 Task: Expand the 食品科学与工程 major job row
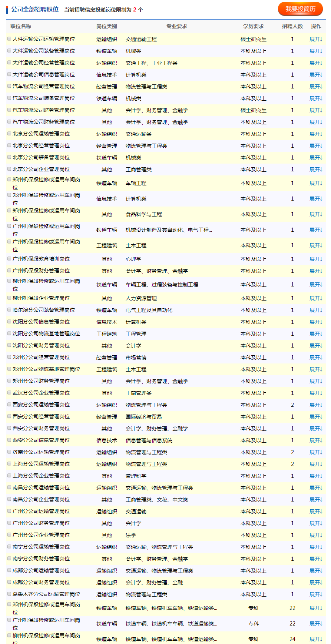(x=316, y=214)
